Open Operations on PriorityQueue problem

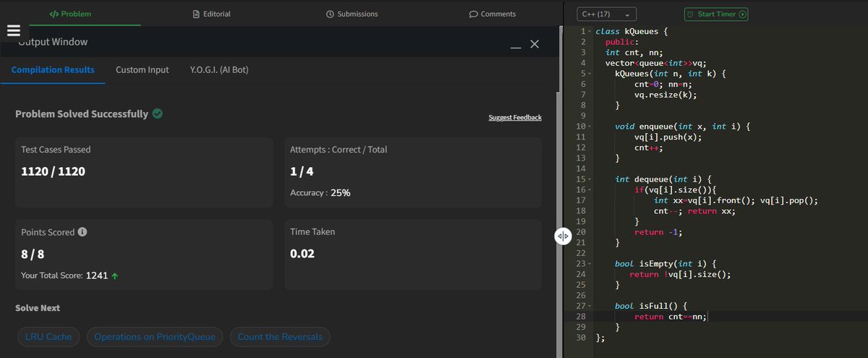tap(155, 337)
